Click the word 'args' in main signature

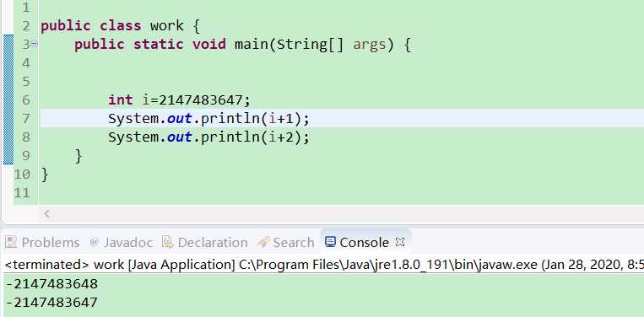pos(369,44)
